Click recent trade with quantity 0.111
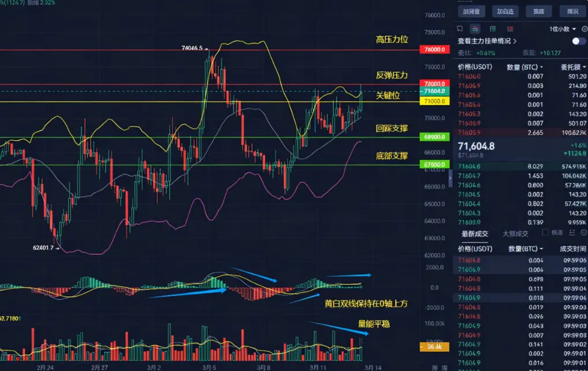This screenshot has height=371, width=588. [x=520, y=288]
